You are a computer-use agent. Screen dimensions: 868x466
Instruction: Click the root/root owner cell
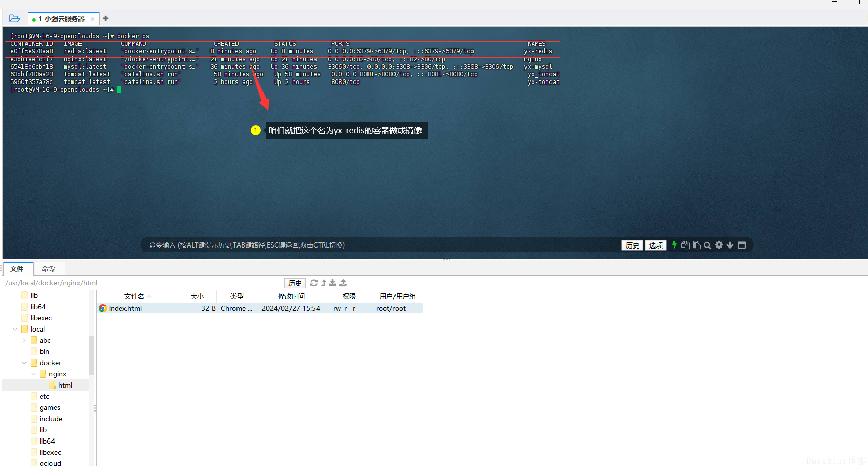tap(391, 308)
